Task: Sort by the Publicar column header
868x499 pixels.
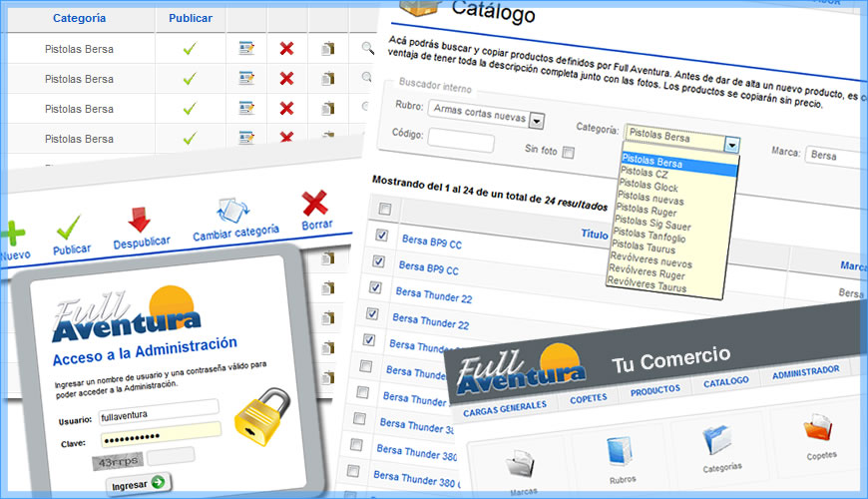Action: click(x=191, y=18)
